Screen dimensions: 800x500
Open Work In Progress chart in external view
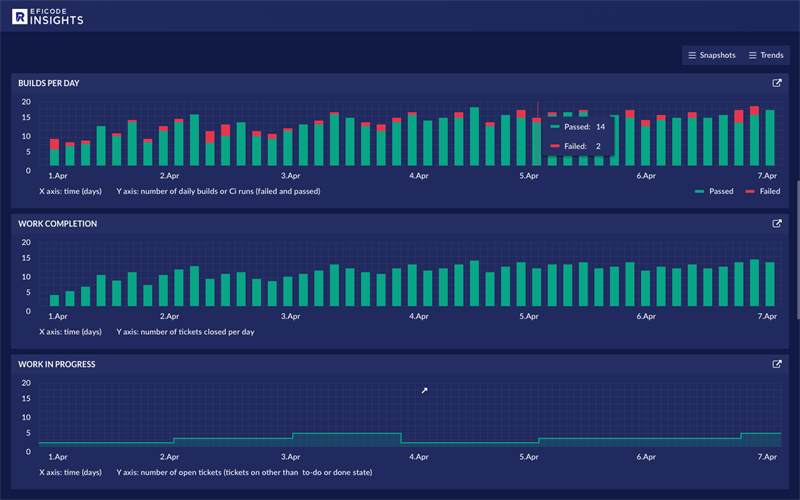click(777, 365)
